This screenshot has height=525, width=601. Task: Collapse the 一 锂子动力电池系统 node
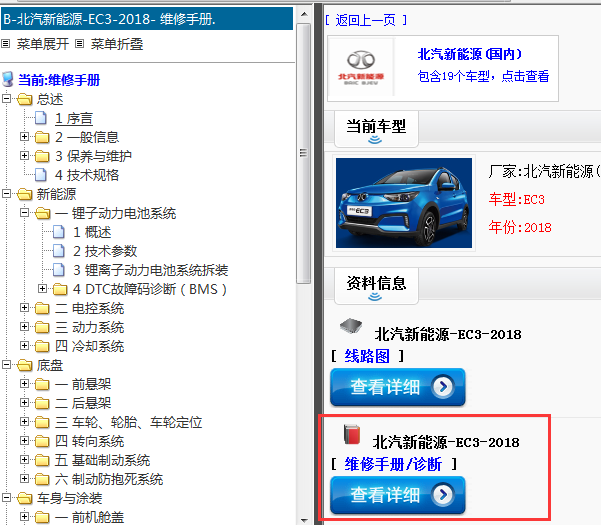point(24,213)
